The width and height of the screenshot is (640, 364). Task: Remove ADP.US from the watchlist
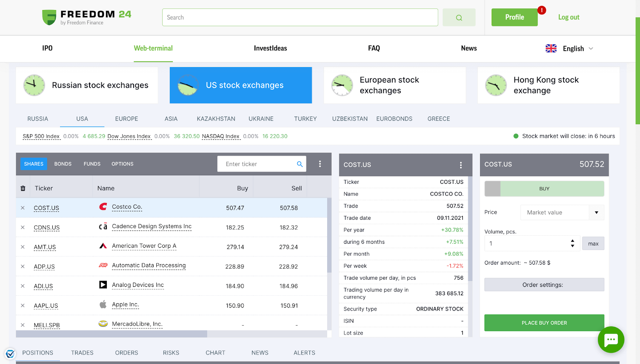tap(23, 267)
